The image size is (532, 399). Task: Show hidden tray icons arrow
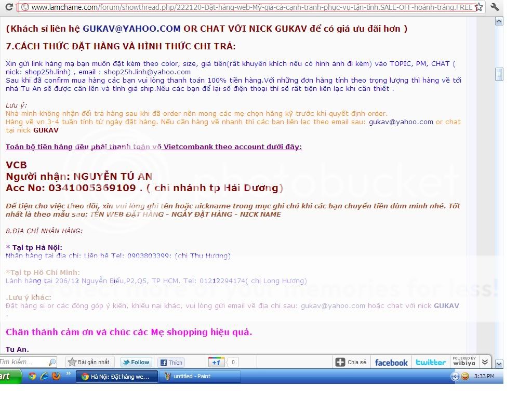click(455, 376)
